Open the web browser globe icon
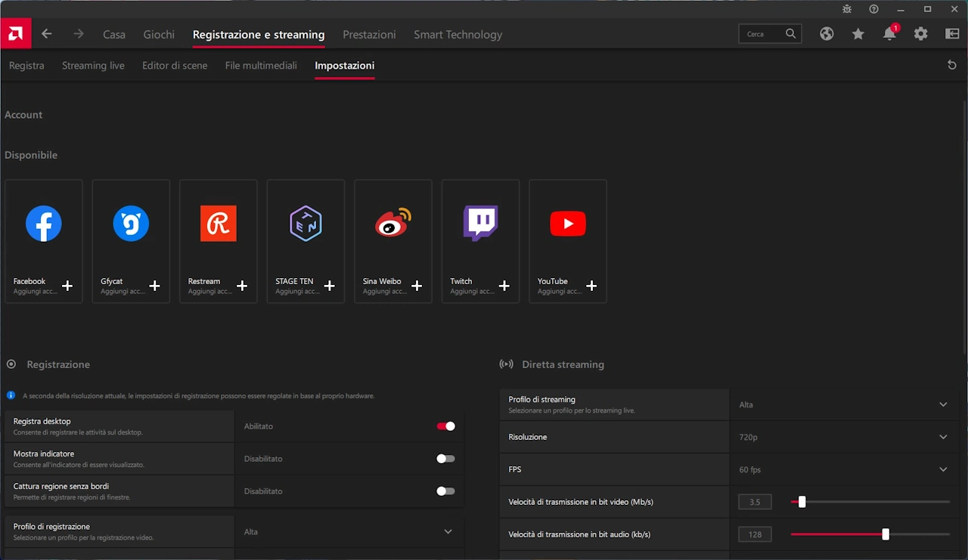Image resolution: width=968 pixels, height=560 pixels. click(827, 34)
